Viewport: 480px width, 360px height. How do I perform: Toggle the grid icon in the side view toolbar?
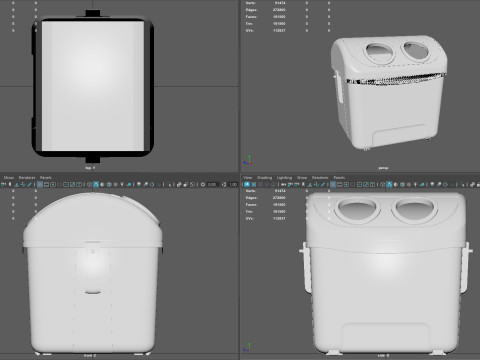(333, 184)
